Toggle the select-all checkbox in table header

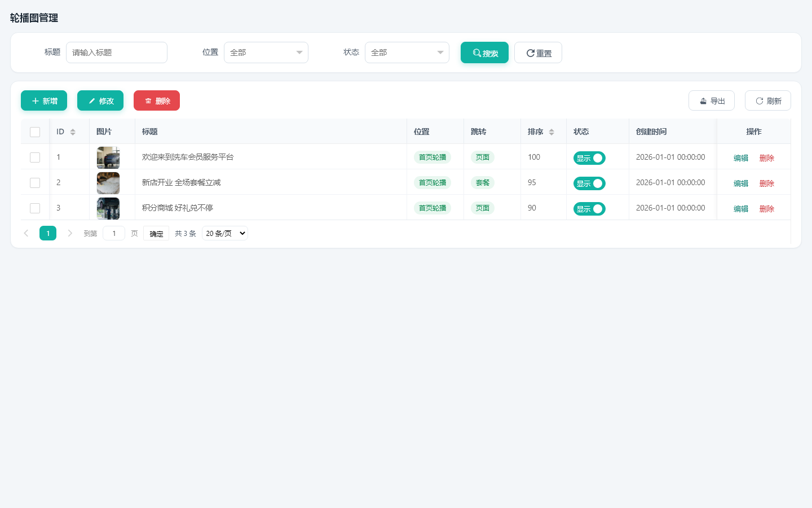pyautogui.click(x=35, y=132)
